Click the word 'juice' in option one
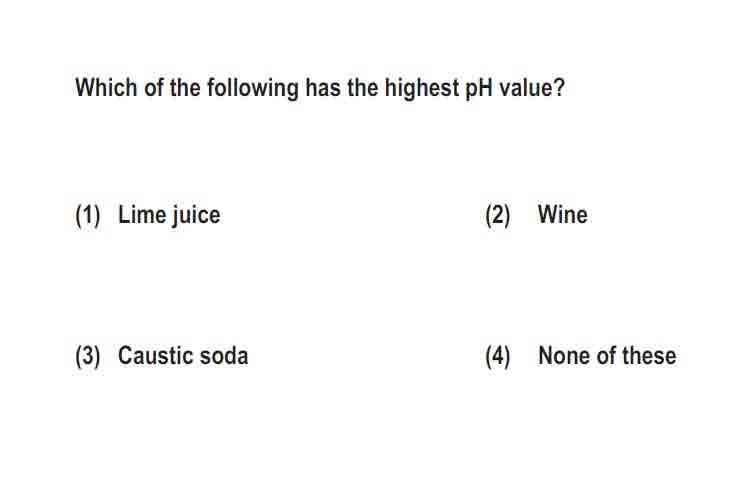The image size is (750, 500). point(196,215)
